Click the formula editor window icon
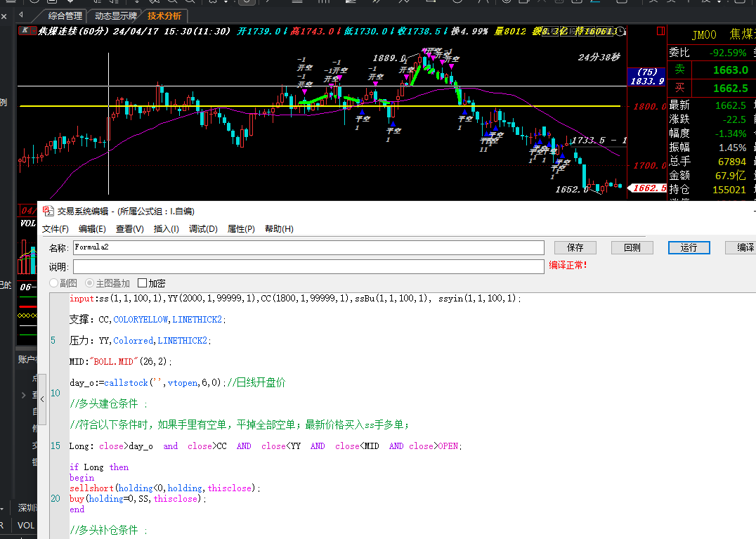 [48, 211]
